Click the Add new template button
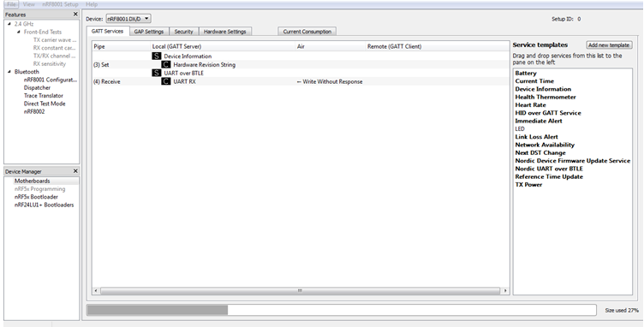 pos(609,45)
